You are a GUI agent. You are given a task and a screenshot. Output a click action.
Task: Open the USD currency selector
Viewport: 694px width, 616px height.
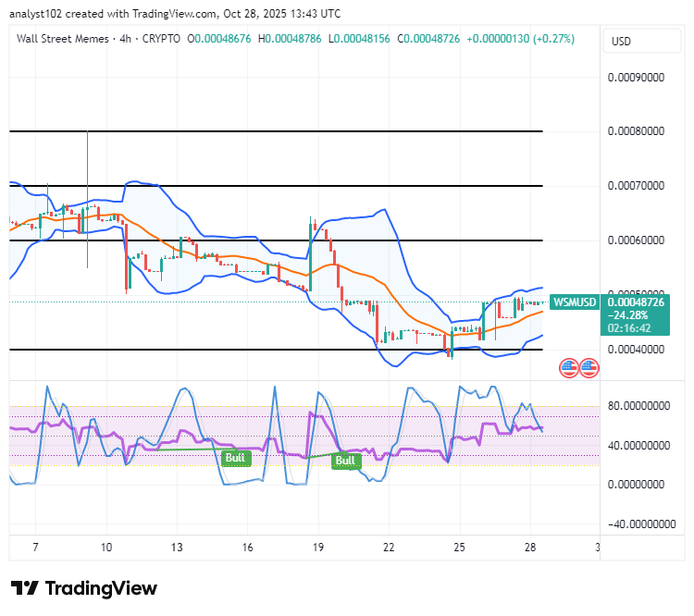tap(642, 41)
